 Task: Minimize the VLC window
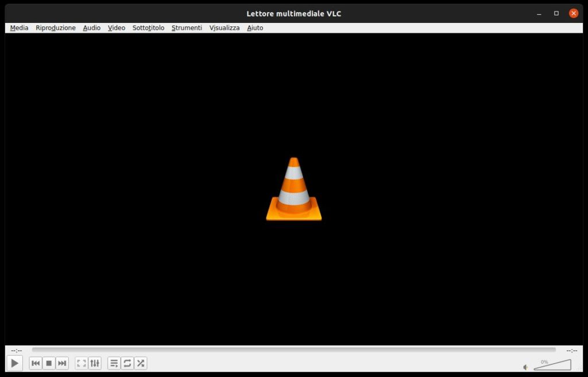tap(539, 14)
